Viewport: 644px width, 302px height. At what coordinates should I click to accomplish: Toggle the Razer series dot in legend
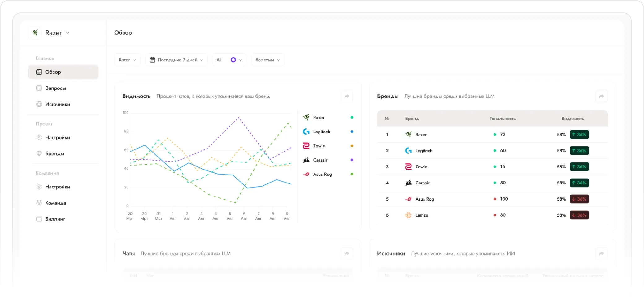point(352,117)
